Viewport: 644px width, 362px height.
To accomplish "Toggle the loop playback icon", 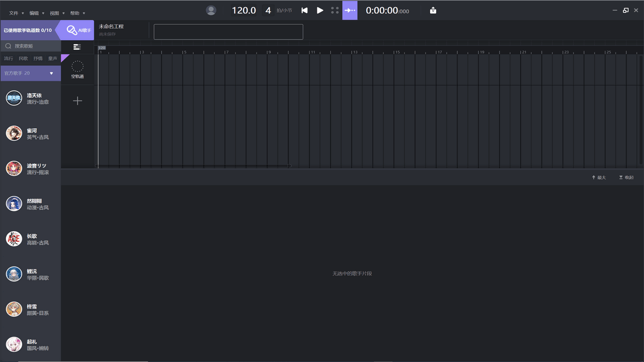I will point(335,10).
